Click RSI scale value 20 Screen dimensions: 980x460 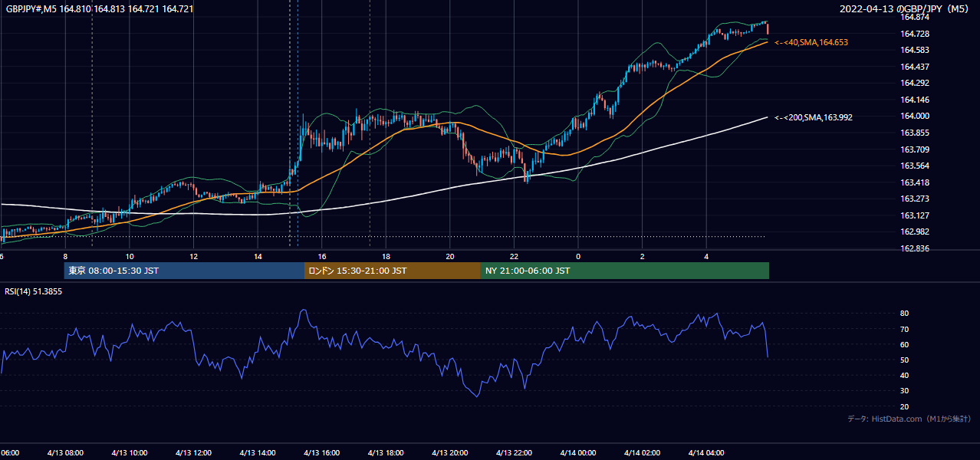(905, 406)
